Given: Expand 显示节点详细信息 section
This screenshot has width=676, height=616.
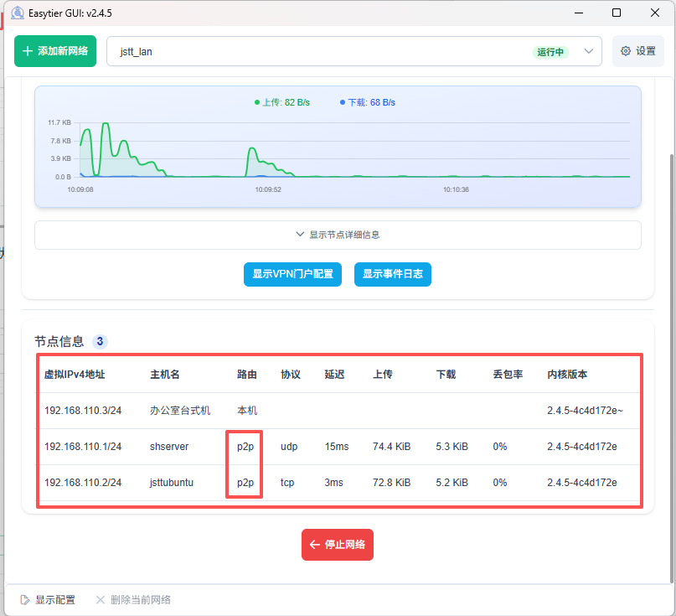Looking at the screenshot, I should tap(338, 235).
